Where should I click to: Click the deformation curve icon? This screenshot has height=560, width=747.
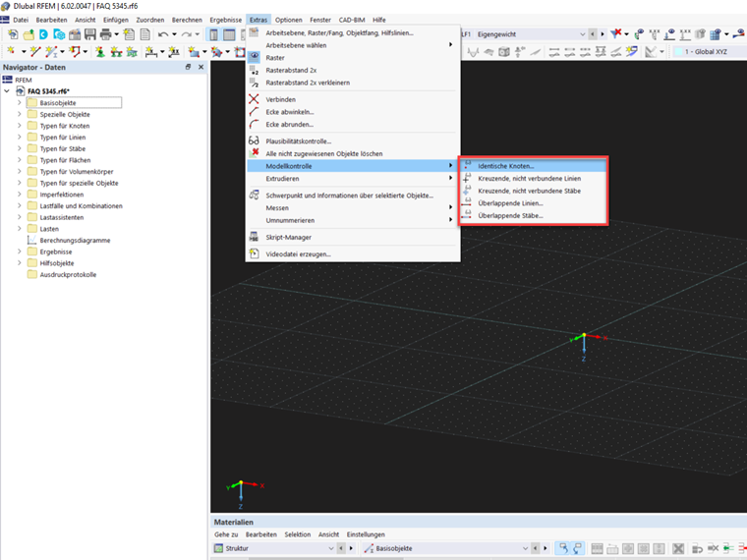(473, 51)
